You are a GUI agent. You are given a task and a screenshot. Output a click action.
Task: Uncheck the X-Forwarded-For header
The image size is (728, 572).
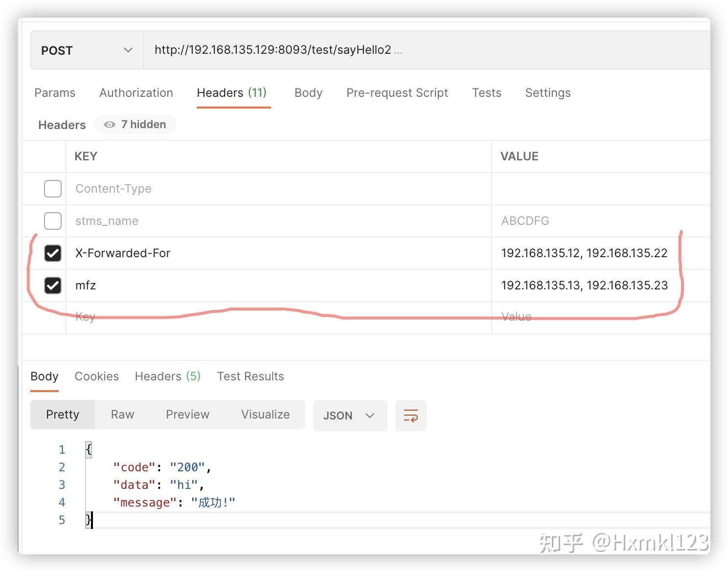pyautogui.click(x=52, y=253)
